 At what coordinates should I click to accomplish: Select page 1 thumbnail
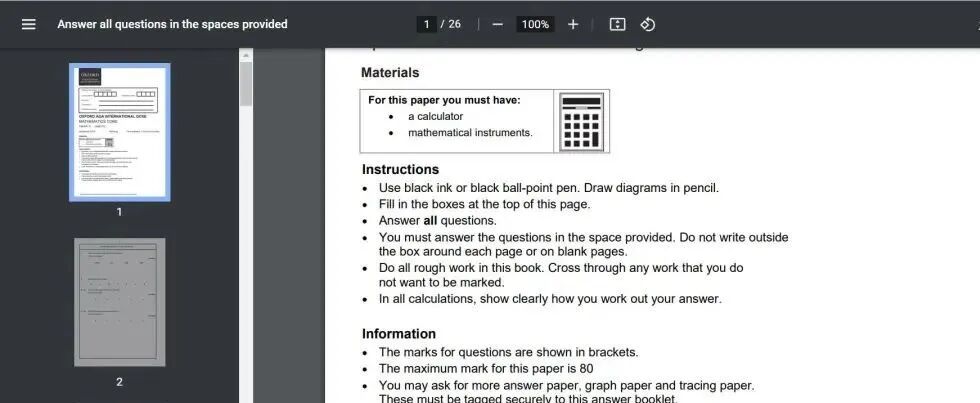pos(119,132)
